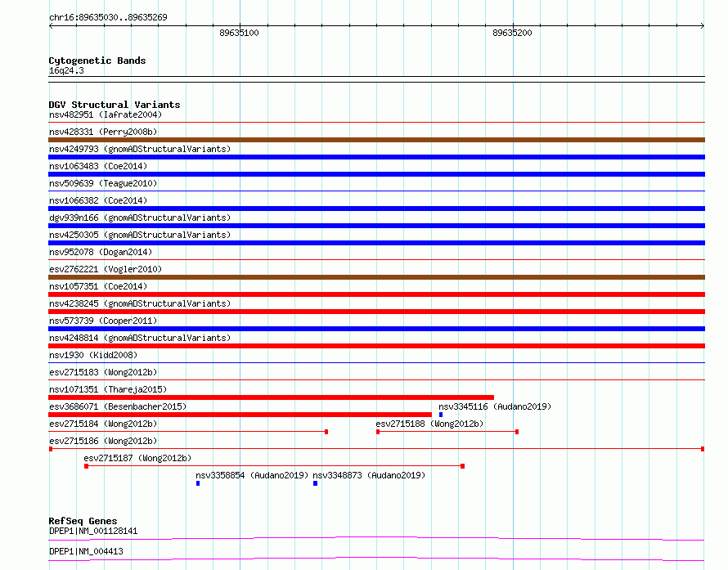Image resolution: width=728 pixels, height=570 pixels.
Task: Click the nsv1063483 (Coe2014) label
Action: (98, 166)
